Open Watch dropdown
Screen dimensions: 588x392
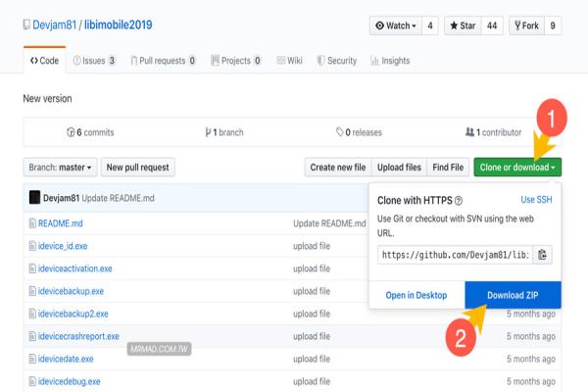[396, 25]
